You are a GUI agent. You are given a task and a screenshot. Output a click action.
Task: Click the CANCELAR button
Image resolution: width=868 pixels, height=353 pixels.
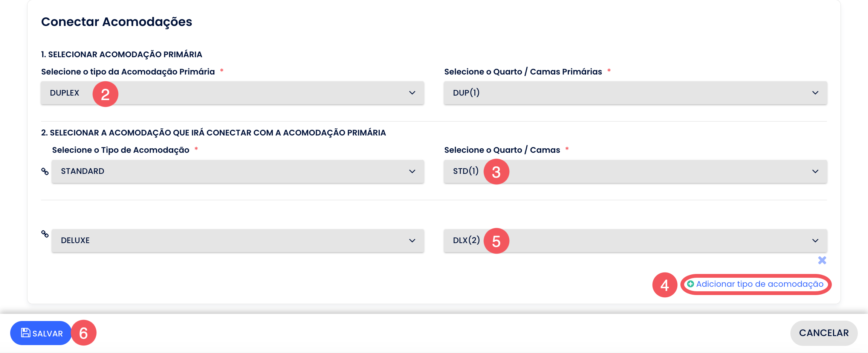click(x=824, y=333)
